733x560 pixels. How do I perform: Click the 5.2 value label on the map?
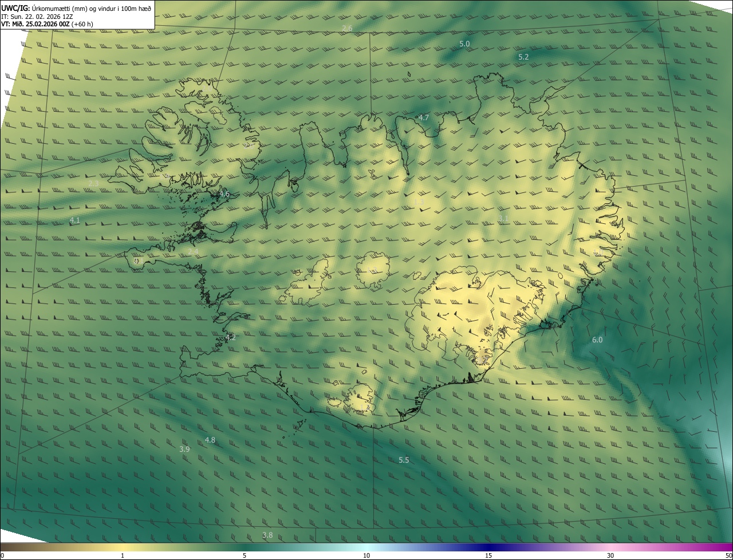click(523, 57)
